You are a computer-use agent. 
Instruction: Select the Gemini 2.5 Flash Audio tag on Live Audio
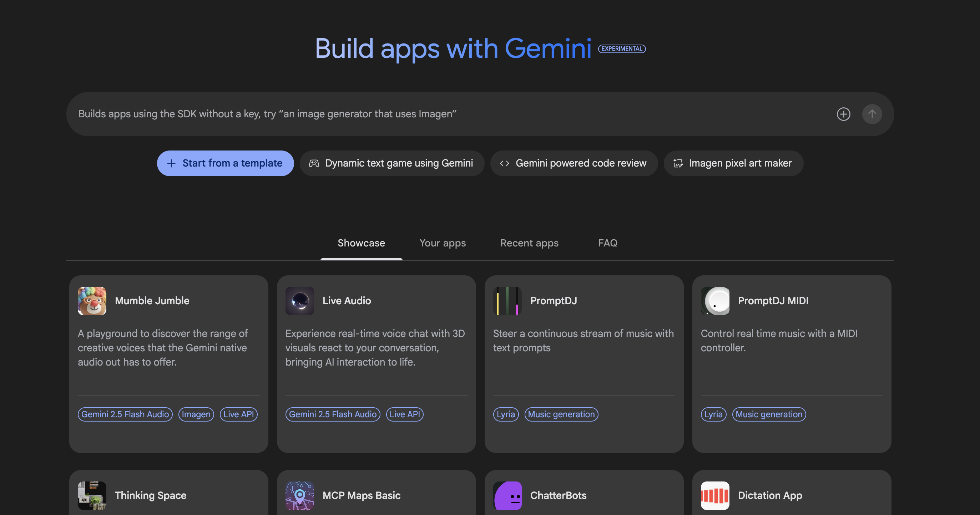[x=333, y=414]
